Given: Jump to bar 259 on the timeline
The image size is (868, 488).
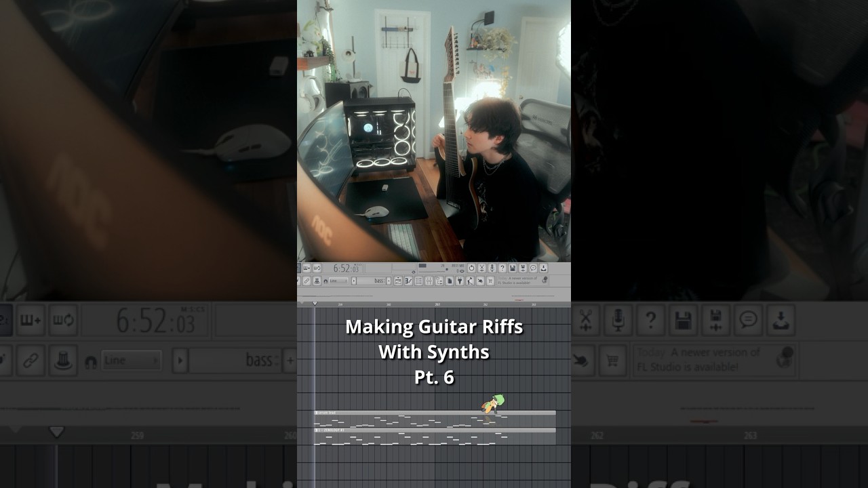Looking at the screenshot, I should (x=340, y=304).
